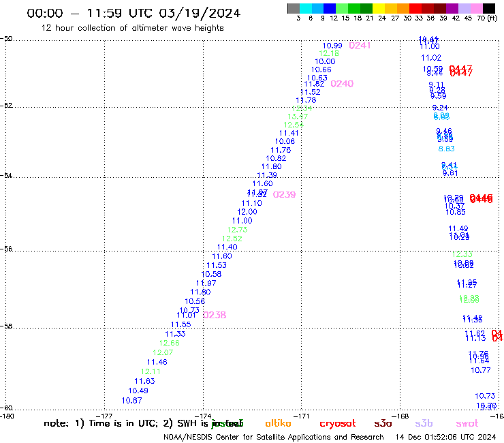
Task: Click the wave height value 11.02
Action: [431, 58]
